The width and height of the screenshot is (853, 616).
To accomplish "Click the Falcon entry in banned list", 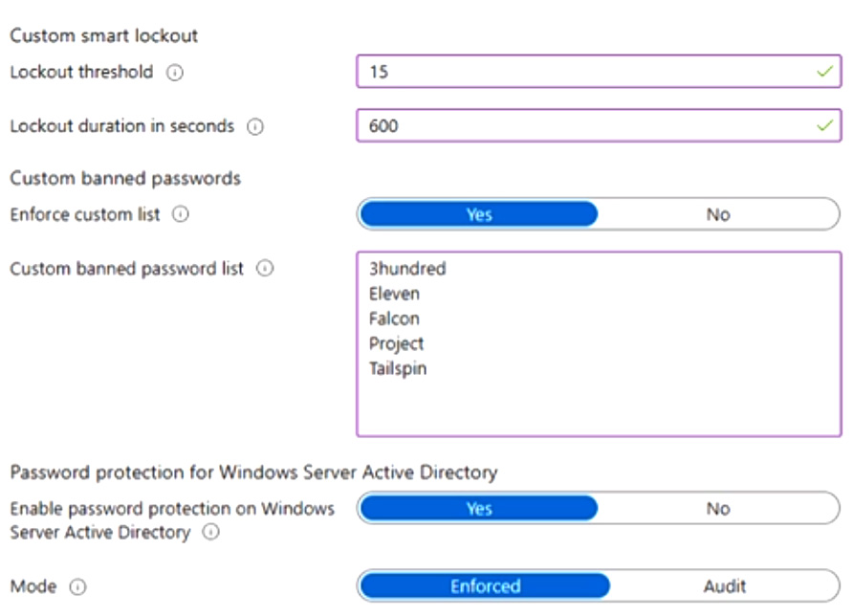I will (x=394, y=319).
